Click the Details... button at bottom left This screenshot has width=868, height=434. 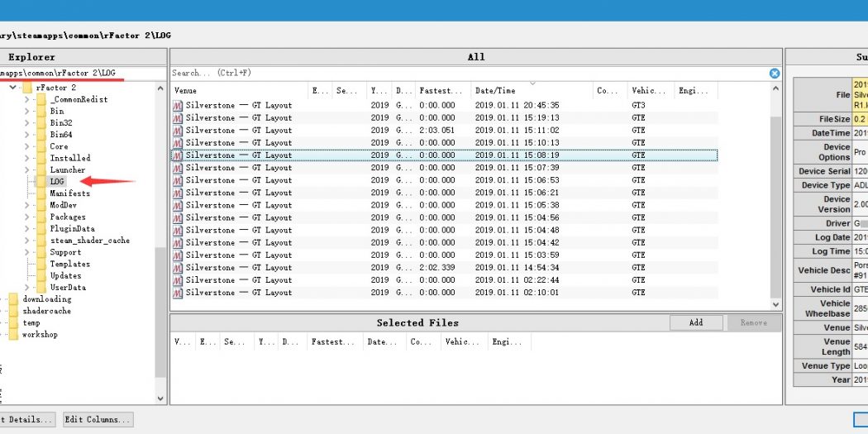click(26, 420)
